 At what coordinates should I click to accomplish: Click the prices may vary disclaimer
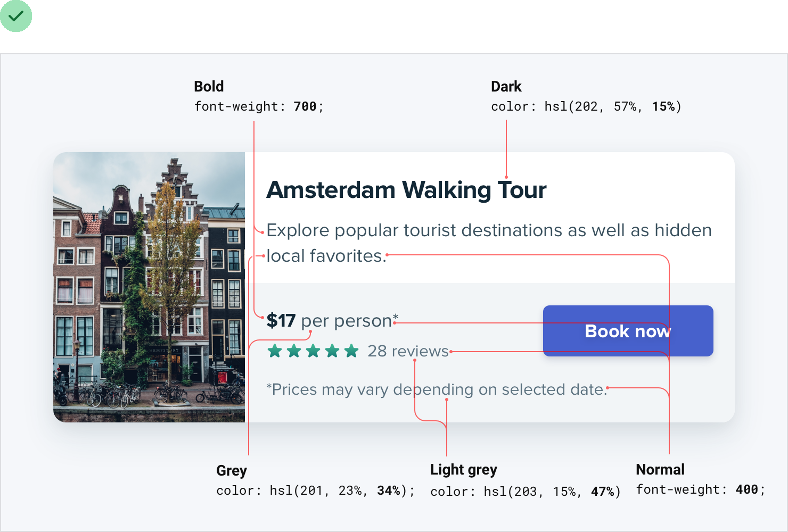click(x=437, y=389)
